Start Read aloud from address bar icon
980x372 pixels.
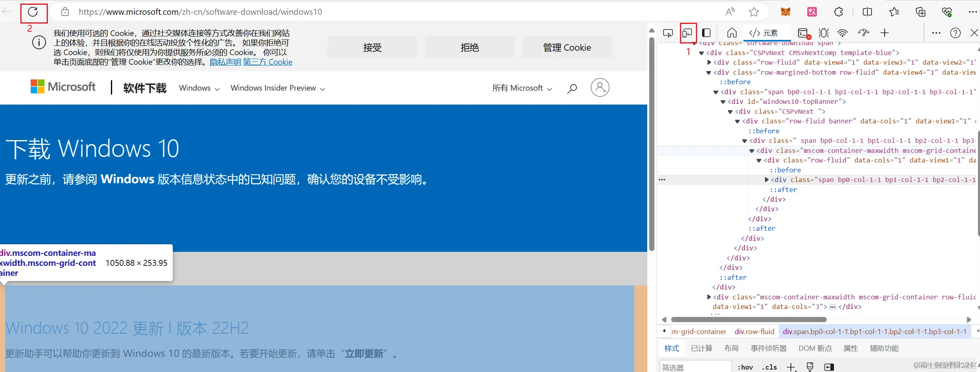coord(730,12)
